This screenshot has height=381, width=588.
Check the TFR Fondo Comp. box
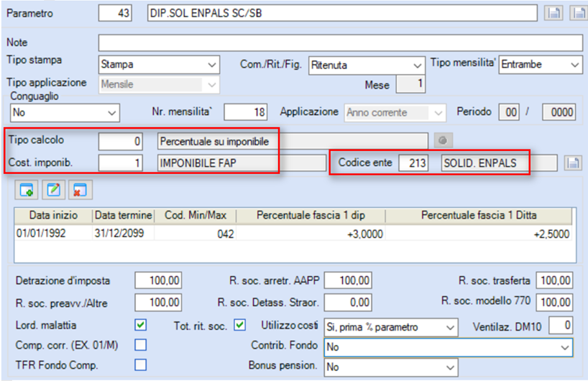(141, 364)
